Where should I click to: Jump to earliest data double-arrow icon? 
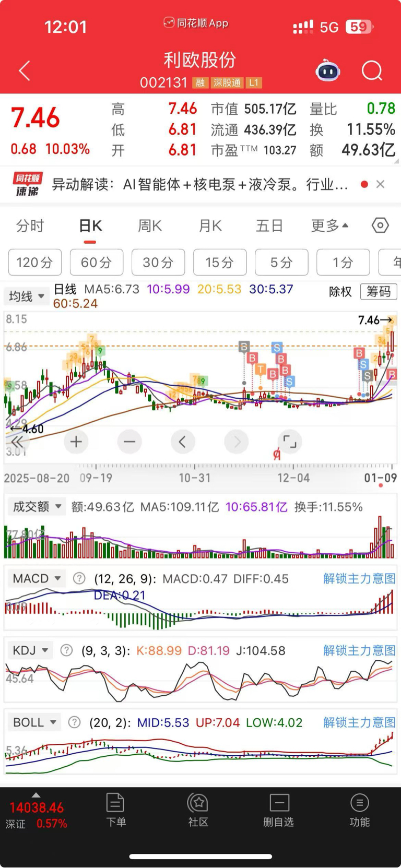17,442
